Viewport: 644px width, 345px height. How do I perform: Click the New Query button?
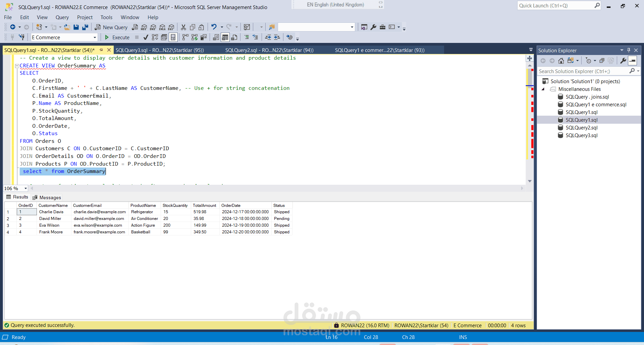tap(111, 27)
